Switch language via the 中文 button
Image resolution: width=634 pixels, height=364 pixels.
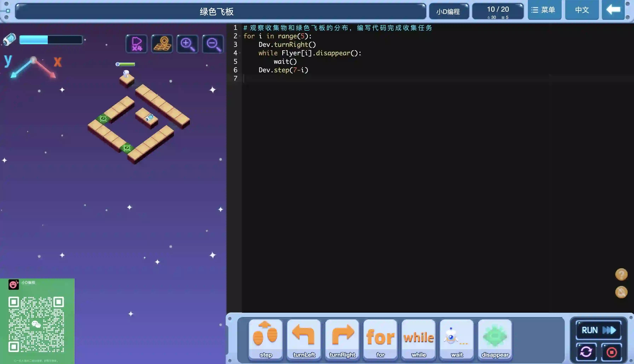pos(582,10)
